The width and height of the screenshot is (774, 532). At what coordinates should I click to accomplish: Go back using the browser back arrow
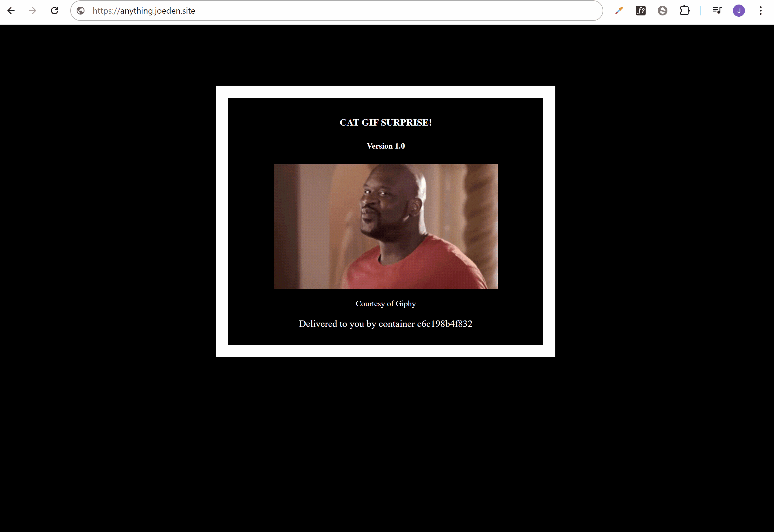[x=11, y=11]
